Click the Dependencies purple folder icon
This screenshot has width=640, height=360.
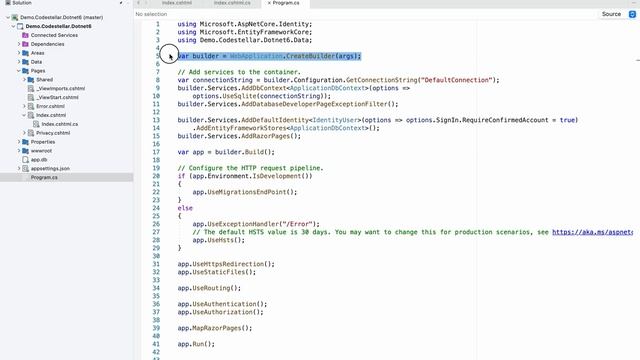coord(25,44)
